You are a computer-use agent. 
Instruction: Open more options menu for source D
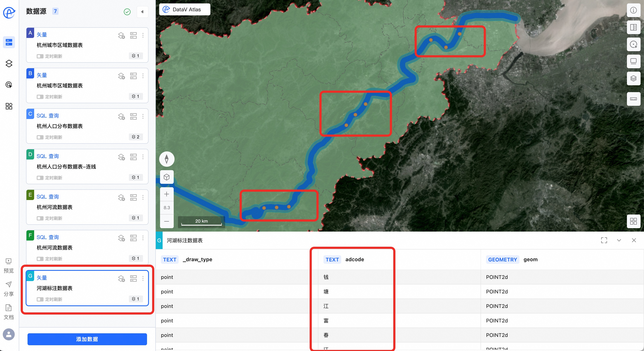tap(143, 157)
